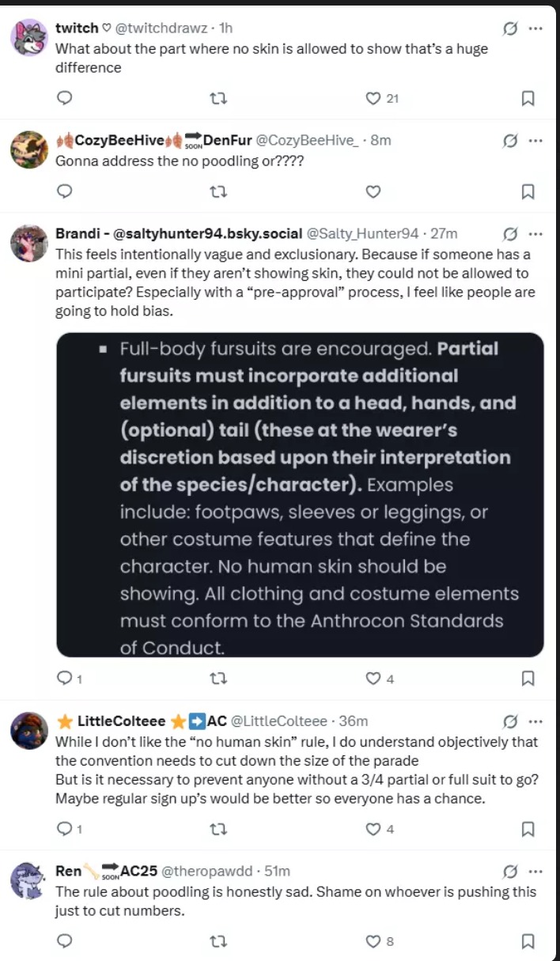Click Grok icon on twitchdrawz's tweet
560x961 pixels.
pos(511,28)
